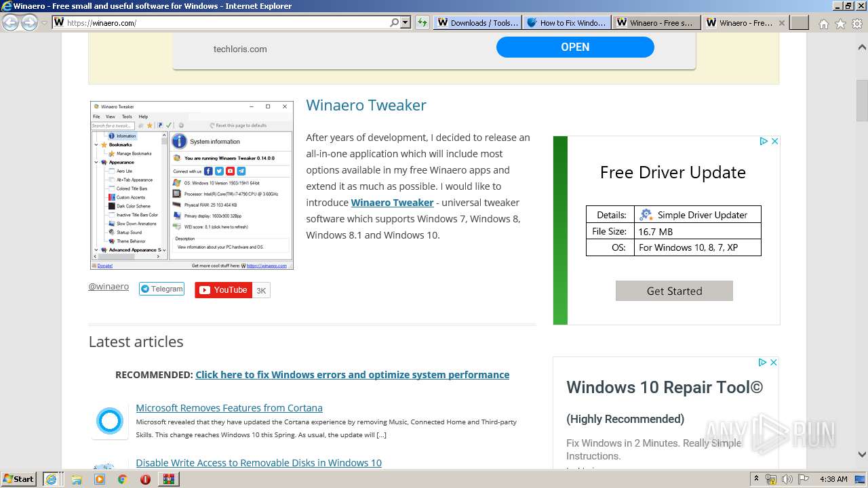Open the Winaero Tweaker screenshot thumbnail
Screen dimensions: 868x488
click(x=192, y=185)
